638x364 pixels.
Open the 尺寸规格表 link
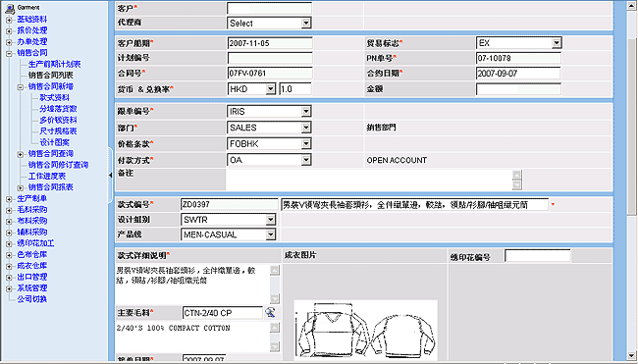[58, 131]
